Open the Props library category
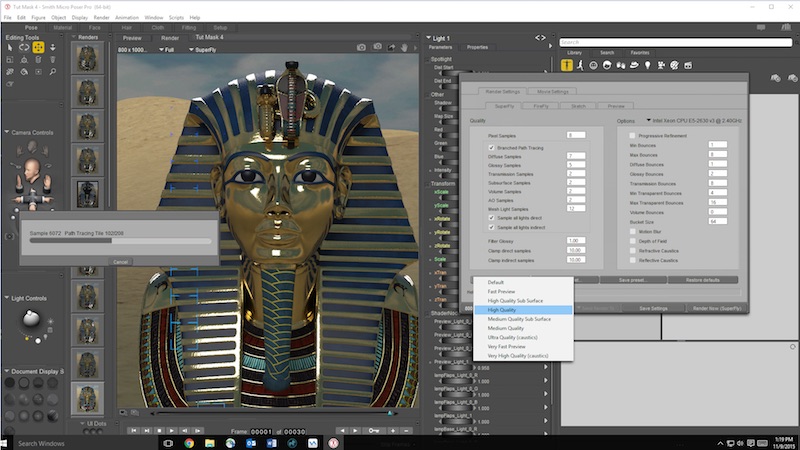Image resolution: width=800 pixels, height=450 pixels. [634, 65]
